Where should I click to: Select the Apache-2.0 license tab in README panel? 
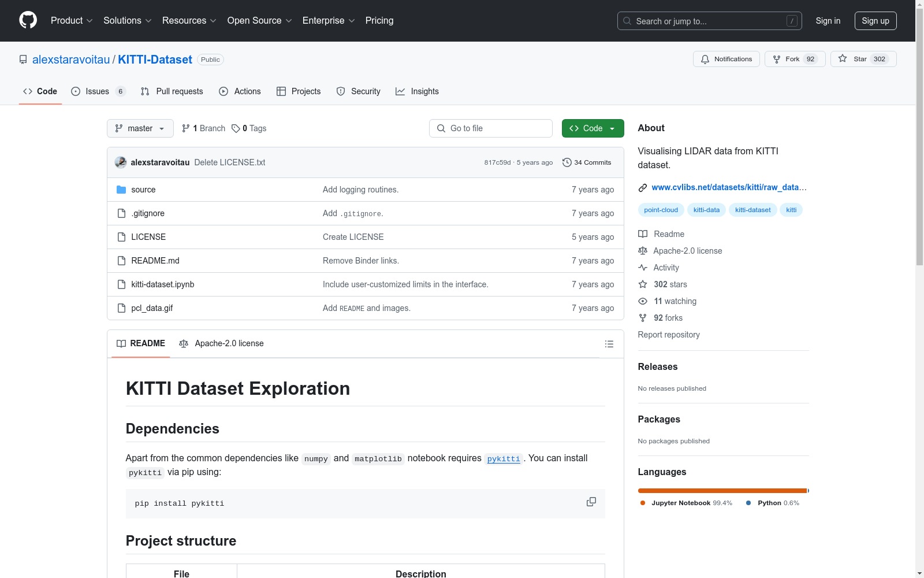tap(222, 343)
